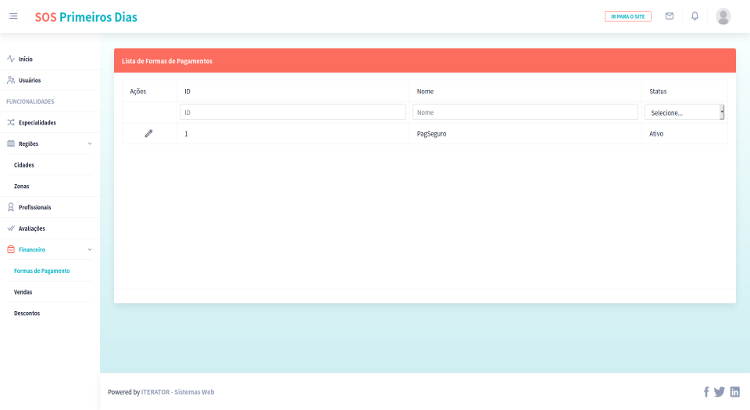Click the pencil edit icon for PagSeguro

[x=149, y=133]
